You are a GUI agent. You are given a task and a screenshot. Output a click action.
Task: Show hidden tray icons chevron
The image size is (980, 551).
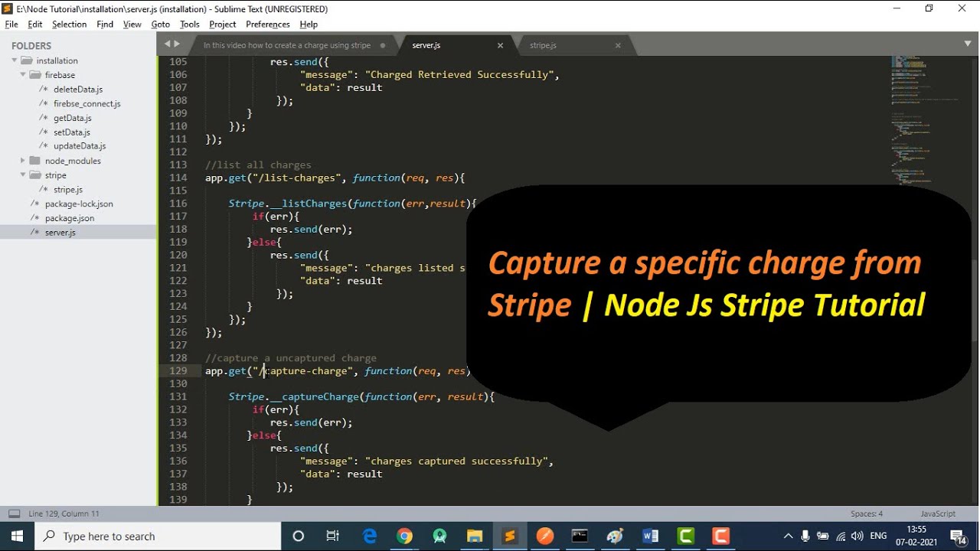(788, 536)
